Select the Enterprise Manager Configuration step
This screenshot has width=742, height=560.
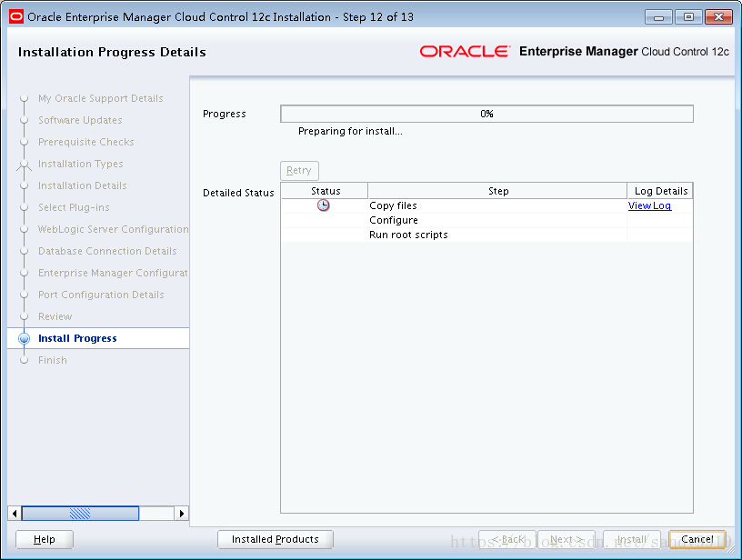tap(113, 273)
